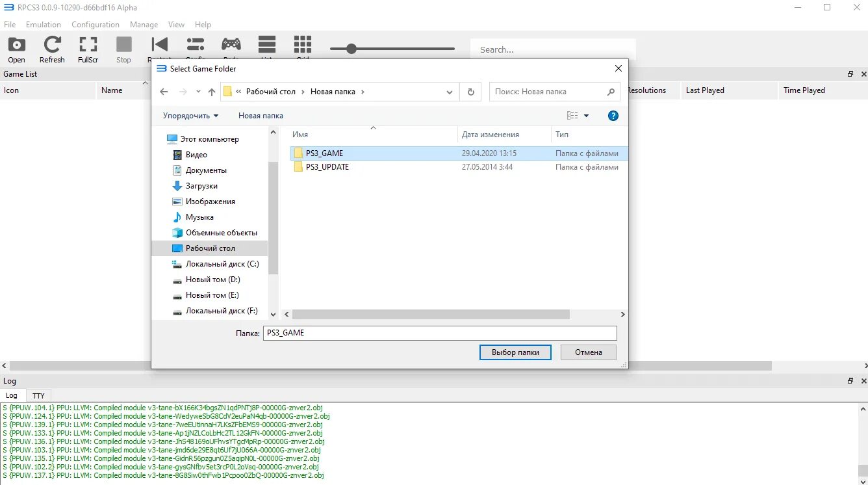The image size is (868, 485).
Task: Click the Отмена button
Action: tap(589, 352)
